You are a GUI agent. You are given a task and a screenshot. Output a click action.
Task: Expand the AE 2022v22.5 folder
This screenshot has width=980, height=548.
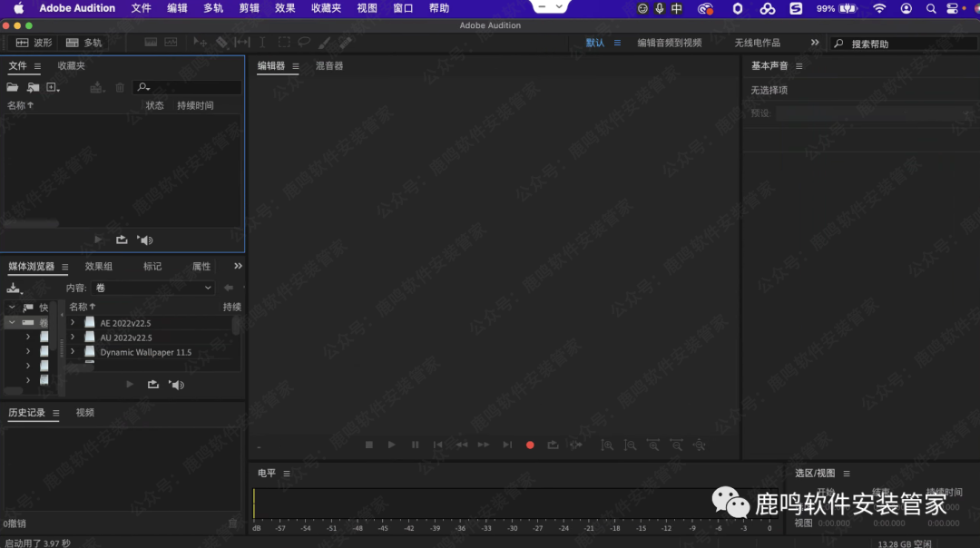pyautogui.click(x=73, y=323)
